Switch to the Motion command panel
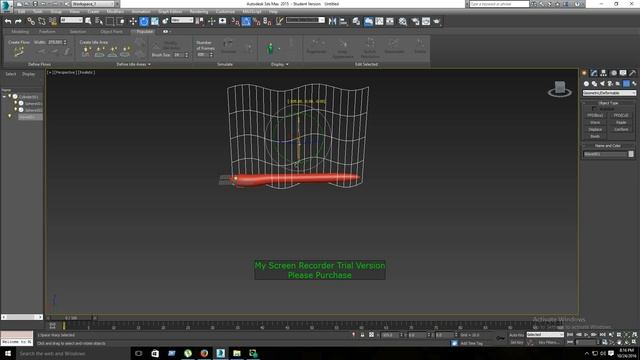This screenshot has width=640, height=360. 613,73
